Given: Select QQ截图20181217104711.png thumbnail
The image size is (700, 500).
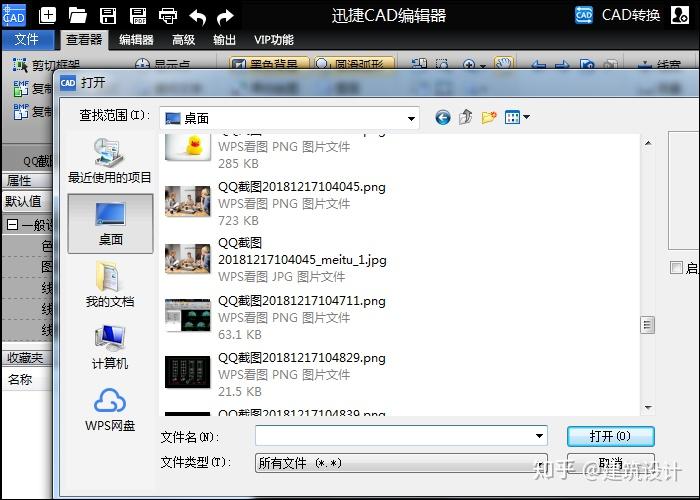Looking at the screenshot, I should 188,316.
